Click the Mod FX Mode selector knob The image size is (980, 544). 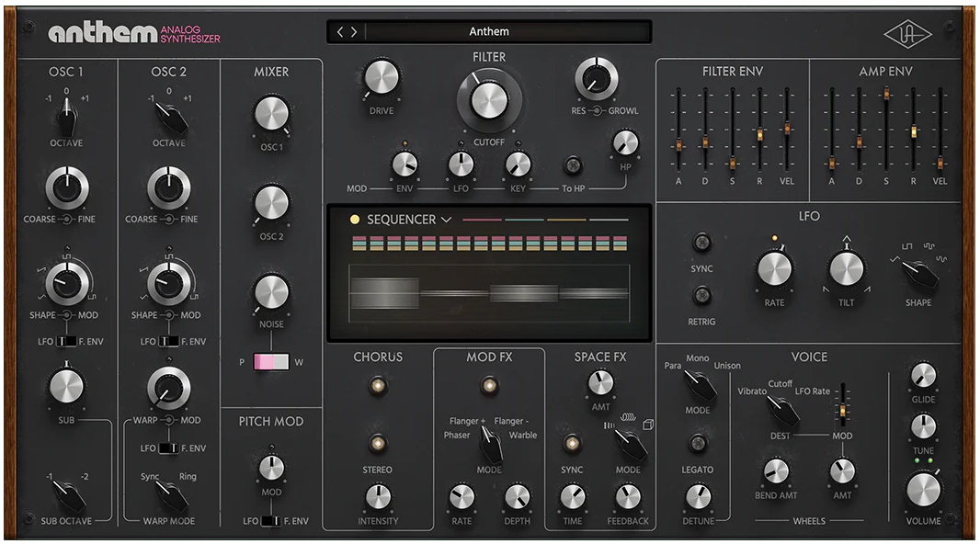click(491, 444)
